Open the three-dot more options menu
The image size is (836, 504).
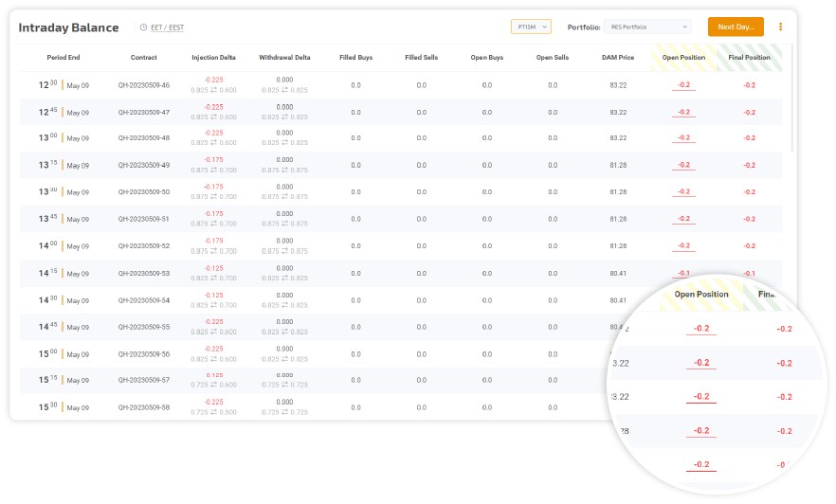coord(781,27)
